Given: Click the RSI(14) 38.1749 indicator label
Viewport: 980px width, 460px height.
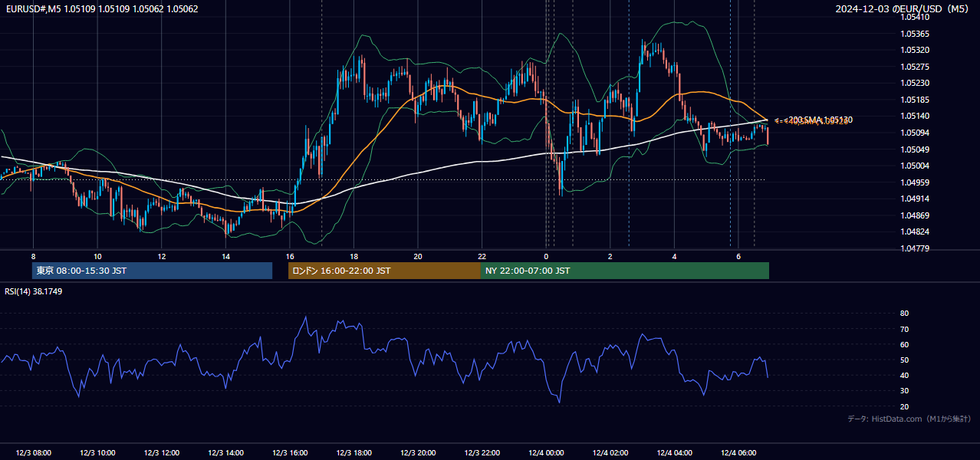Looking at the screenshot, I should click(x=34, y=291).
